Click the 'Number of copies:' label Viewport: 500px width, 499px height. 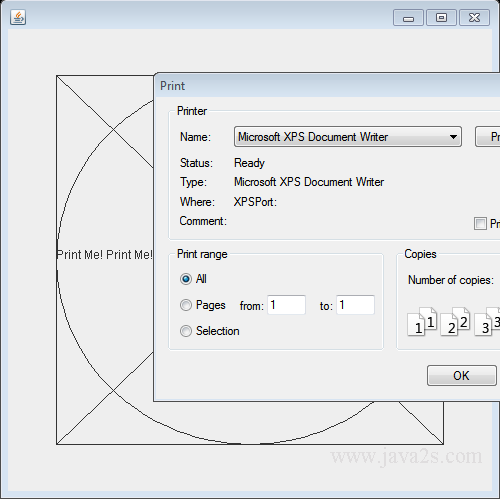[x=451, y=280]
